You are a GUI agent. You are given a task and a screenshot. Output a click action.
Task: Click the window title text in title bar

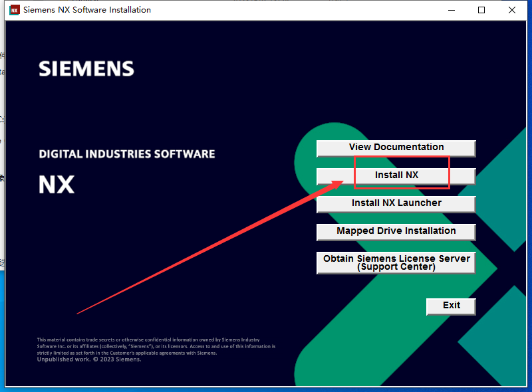[x=87, y=10]
